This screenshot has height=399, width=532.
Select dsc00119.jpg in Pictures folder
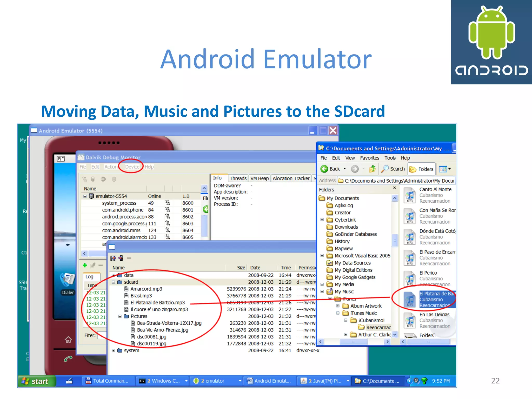pos(151,344)
